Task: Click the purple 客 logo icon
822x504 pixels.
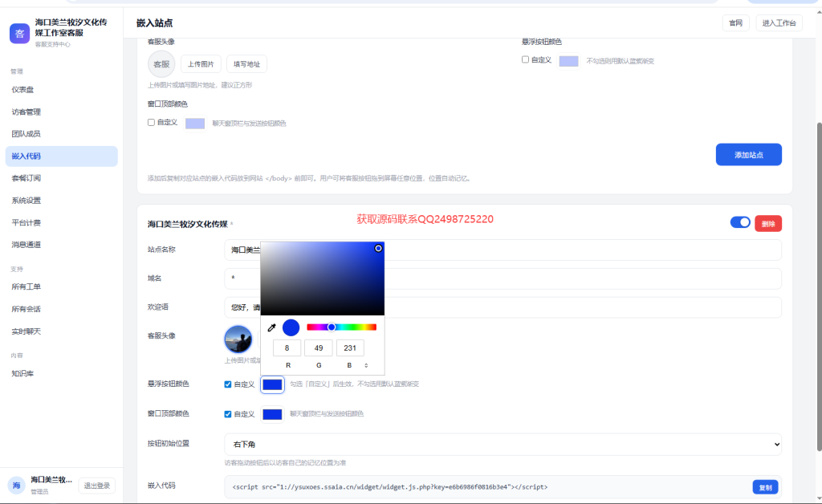Action: coord(19,34)
